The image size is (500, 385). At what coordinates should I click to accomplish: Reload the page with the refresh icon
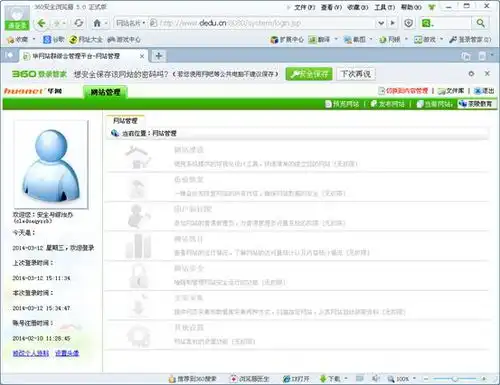coord(79,23)
